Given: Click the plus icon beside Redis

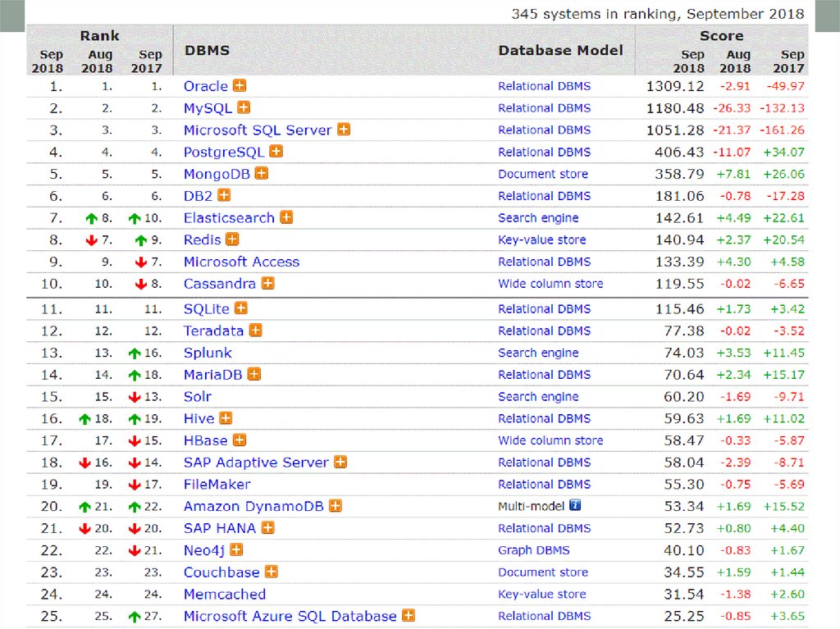Looking at the screenshot, I should tap(232, 239).
